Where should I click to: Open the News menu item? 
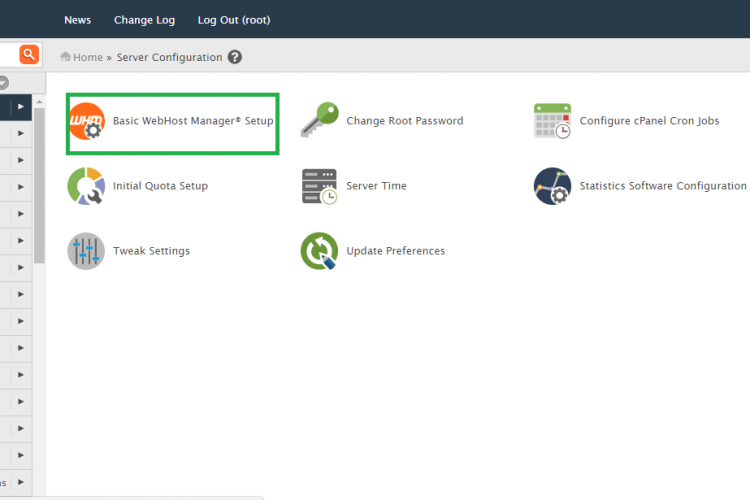(77, 20)
